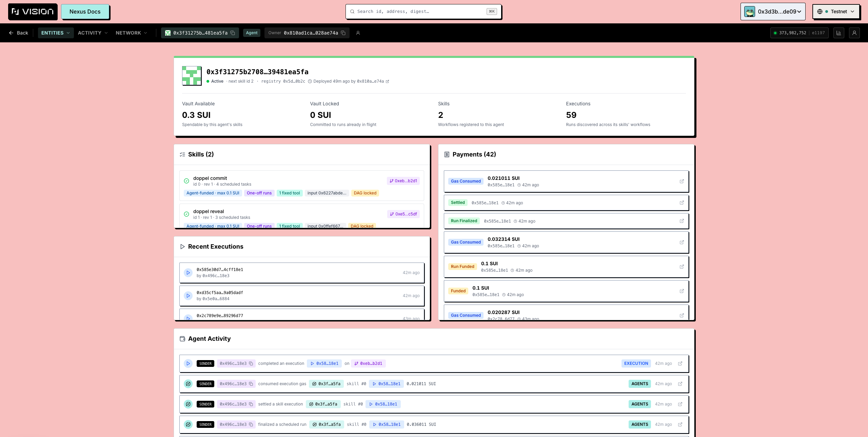This screenshot has height=437, width=868.
Task: Copy sender address in consumed execution gas row
Action: pyautogui.click(x=251, y=384)
